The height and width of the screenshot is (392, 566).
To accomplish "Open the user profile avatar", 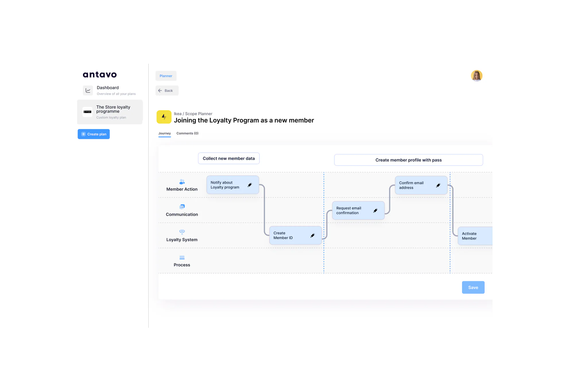I will tap(476, 76).
